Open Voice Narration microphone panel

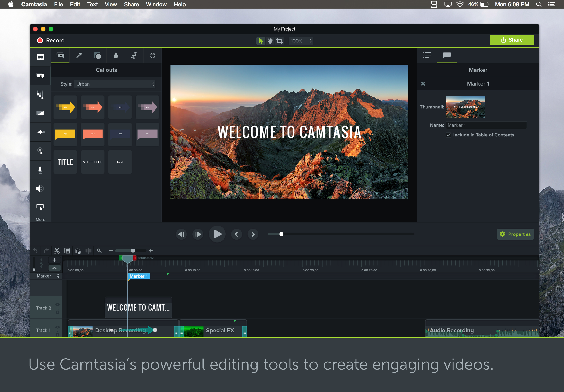40,170
